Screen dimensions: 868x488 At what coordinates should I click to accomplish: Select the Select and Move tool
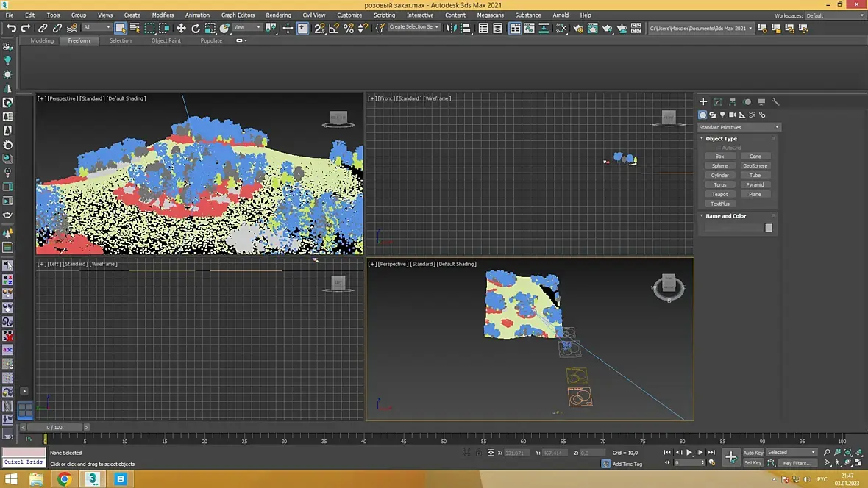(x=181, y=28)
